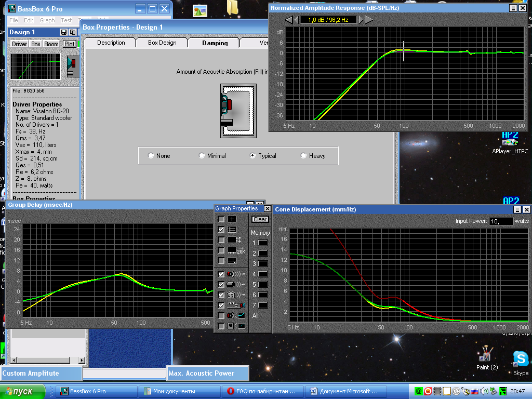Click the Start (пуск) button
This screenshot has height=399, width=532.
(23, 392)
